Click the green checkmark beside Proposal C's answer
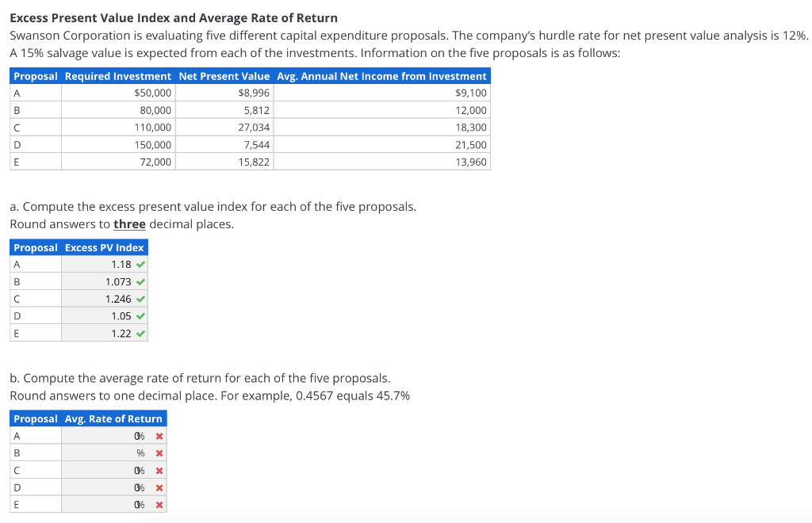Viewport: 812px width, 523px height. [140, 298]
